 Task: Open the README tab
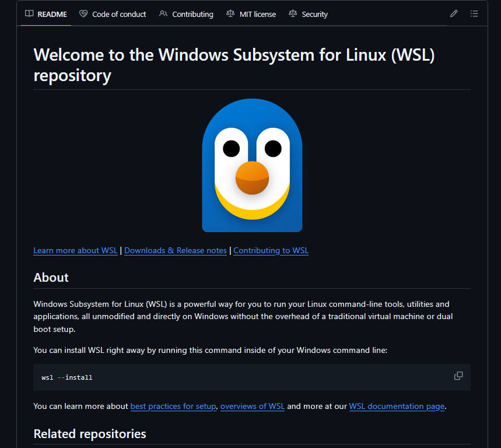(46, 14)
